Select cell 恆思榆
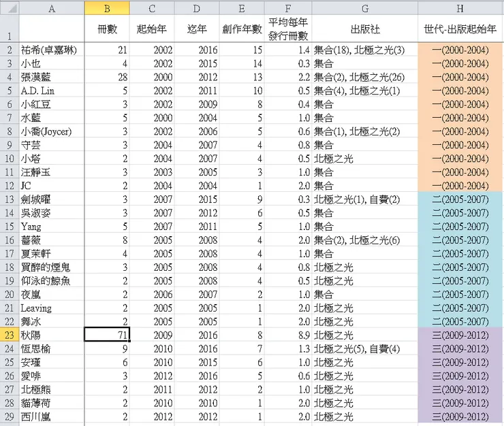 [52, 348]
